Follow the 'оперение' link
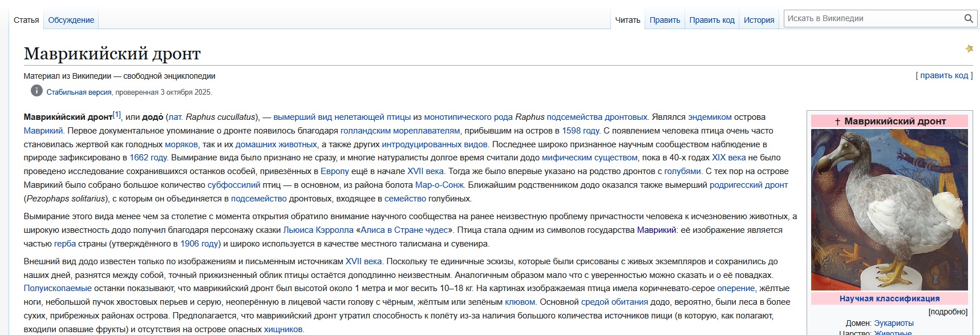 [x=736, y=288]
